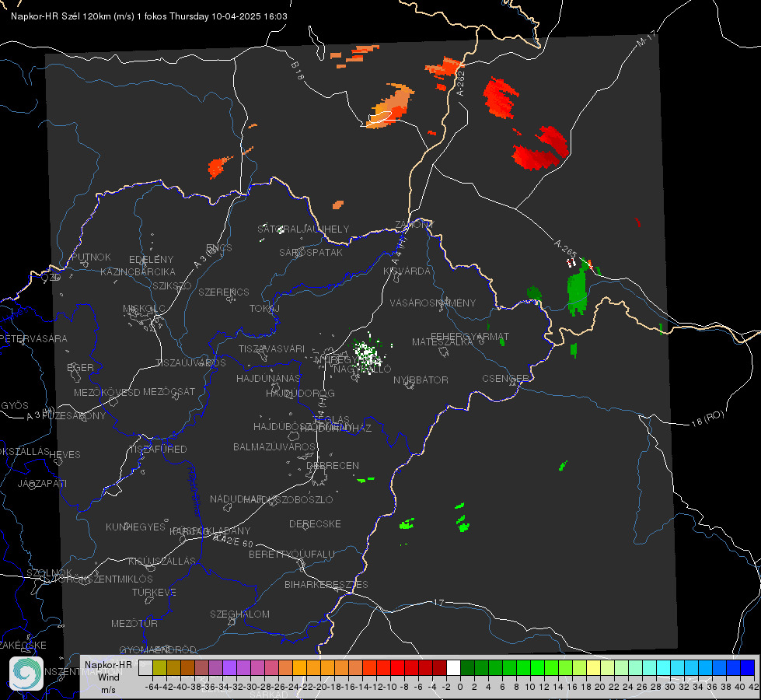Click the NÁDUDVAR town label
The image size is (761, 700).
coord(236,499)
